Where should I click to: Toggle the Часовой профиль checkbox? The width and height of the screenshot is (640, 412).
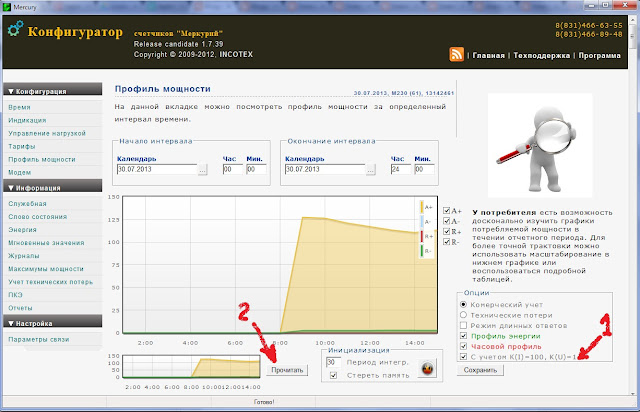click(x=463, y=346)
